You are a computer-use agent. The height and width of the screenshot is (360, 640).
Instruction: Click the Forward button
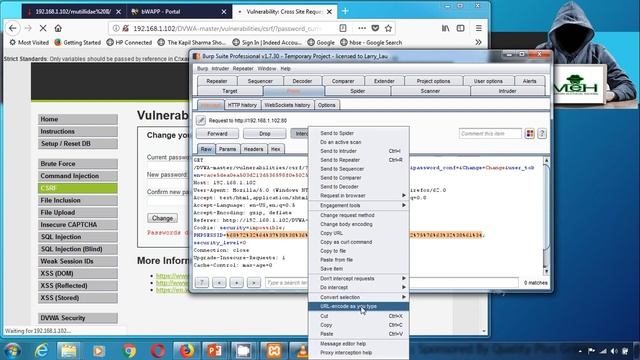[x=217, y=133]
